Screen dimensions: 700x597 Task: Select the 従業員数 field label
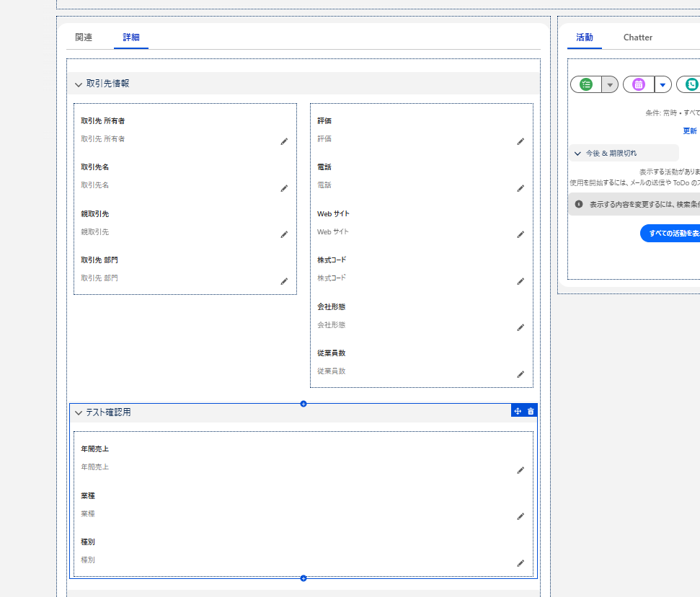pos(331,353)
